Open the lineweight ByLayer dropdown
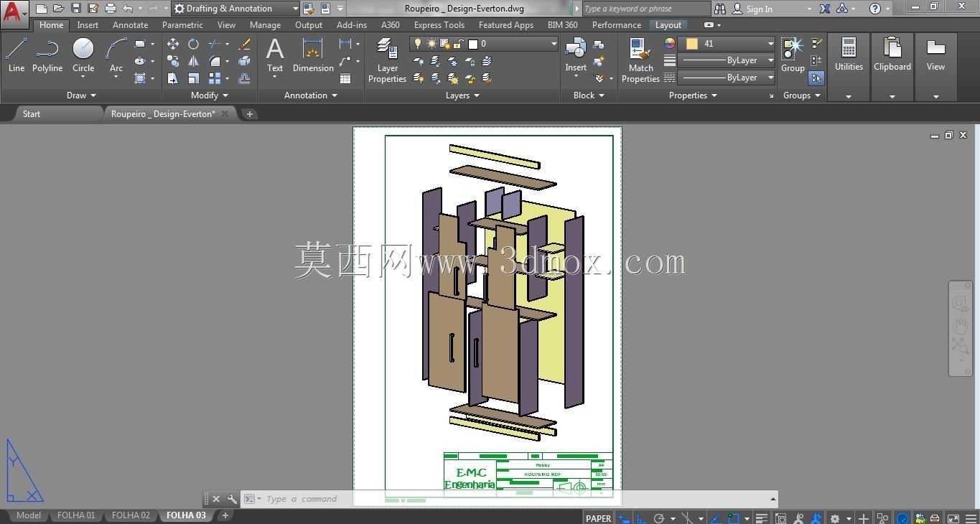Viewport: 980px width, 524px height. pos(727,60)
